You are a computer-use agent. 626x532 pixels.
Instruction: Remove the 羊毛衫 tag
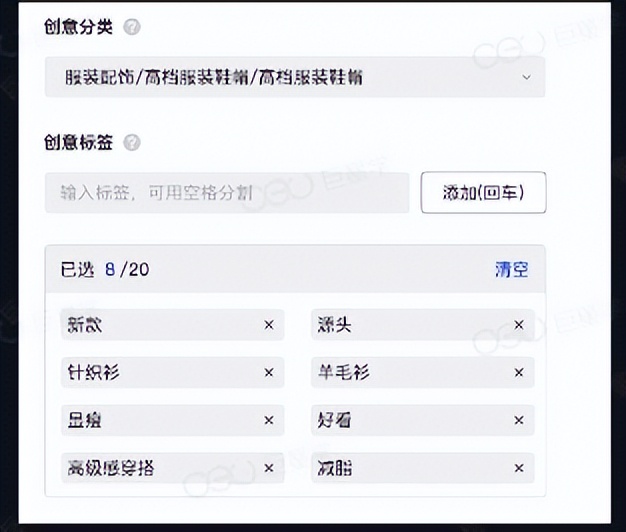[519, 373]
